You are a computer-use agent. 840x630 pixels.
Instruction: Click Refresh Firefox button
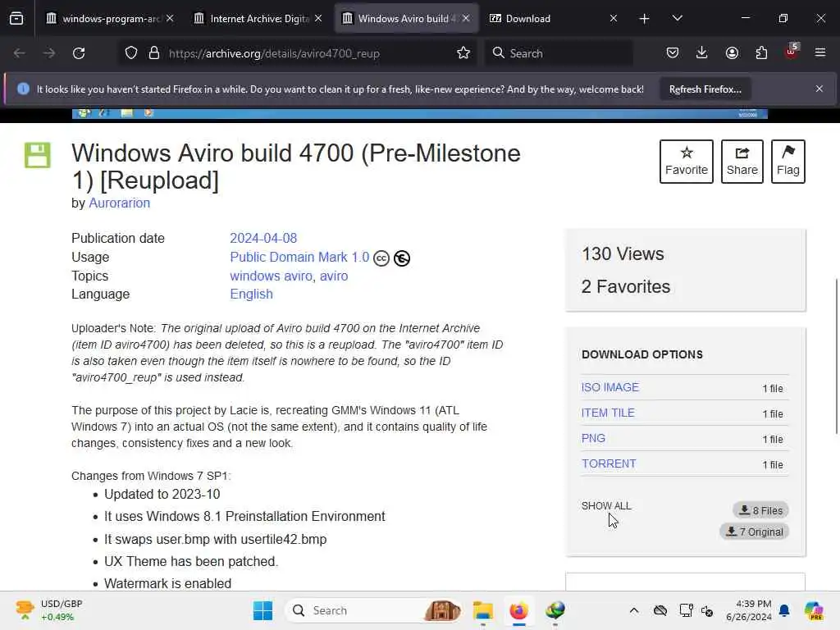[x=705, y=89]
